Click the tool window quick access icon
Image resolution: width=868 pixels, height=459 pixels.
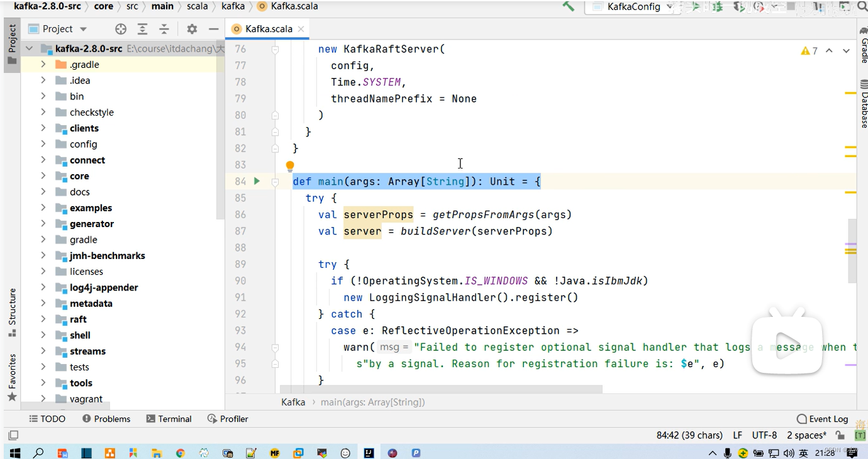(13, 435)
